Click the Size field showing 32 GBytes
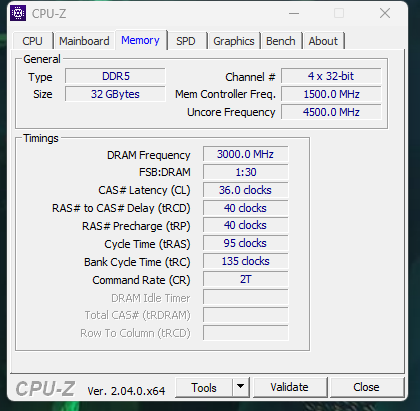This screenshot has width=420, height=411. (x=115, y=94)
